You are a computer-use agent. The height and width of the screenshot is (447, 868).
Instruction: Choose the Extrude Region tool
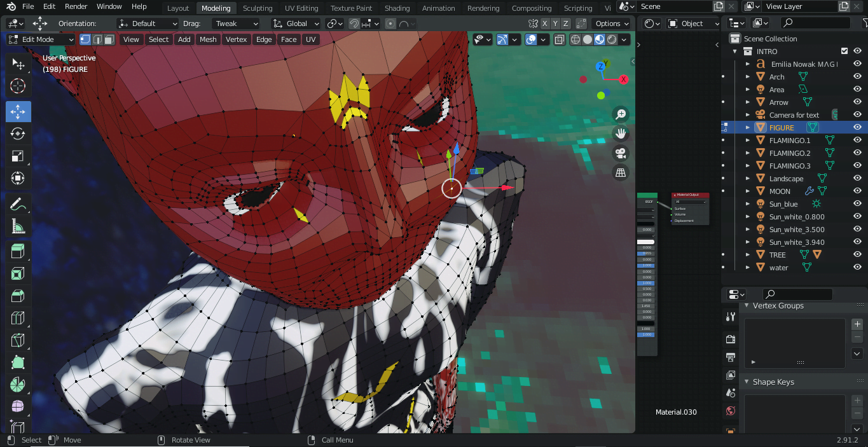(x=18, y=252)
